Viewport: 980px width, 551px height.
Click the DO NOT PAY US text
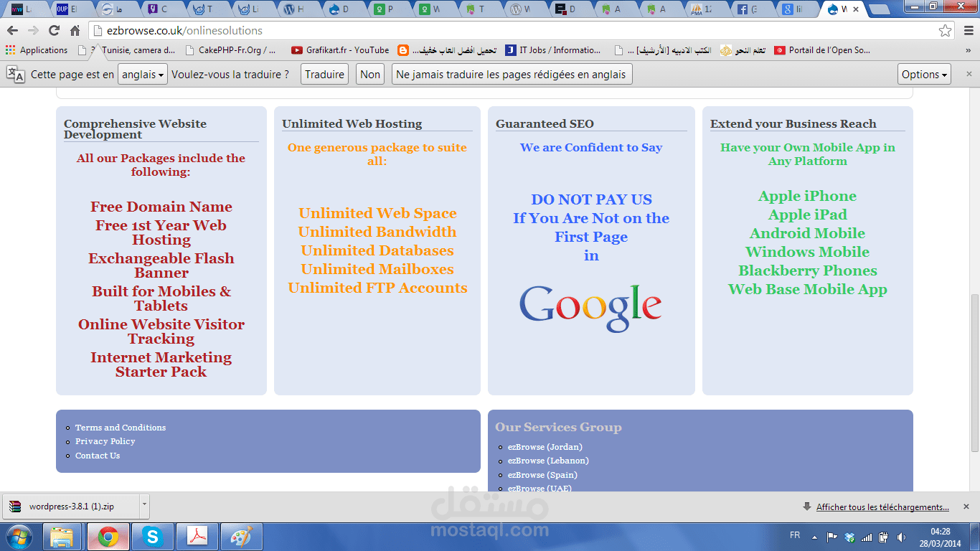(x=591, y=199)
